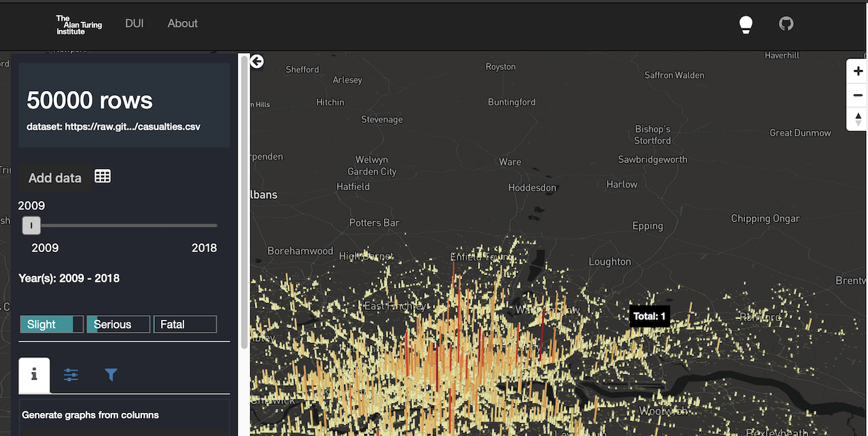Click the Arlesey map label

(347, 79)
